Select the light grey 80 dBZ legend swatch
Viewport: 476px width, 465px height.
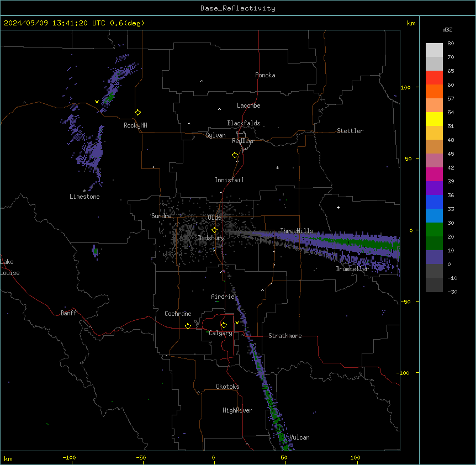click(x=434, y=50)
